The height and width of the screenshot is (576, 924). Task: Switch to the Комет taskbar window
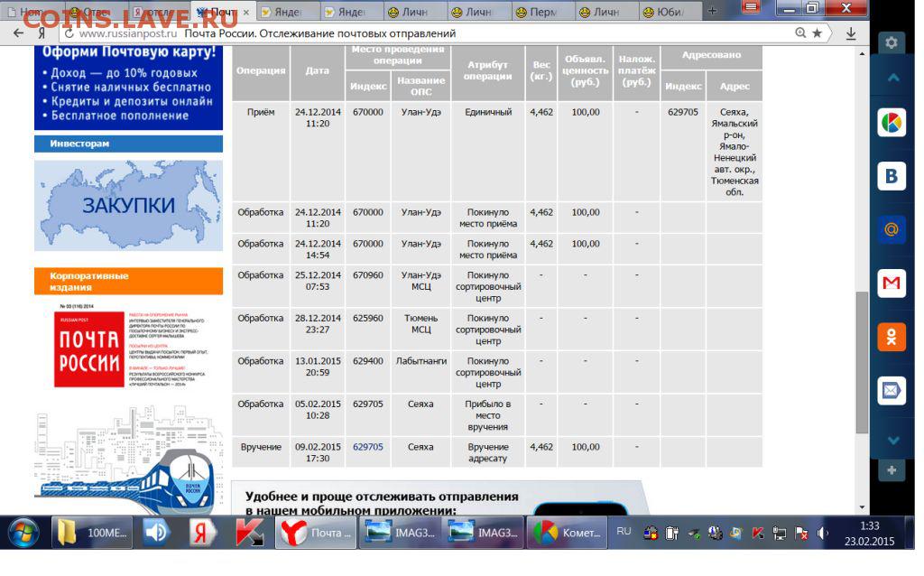(x=567, y=533)
